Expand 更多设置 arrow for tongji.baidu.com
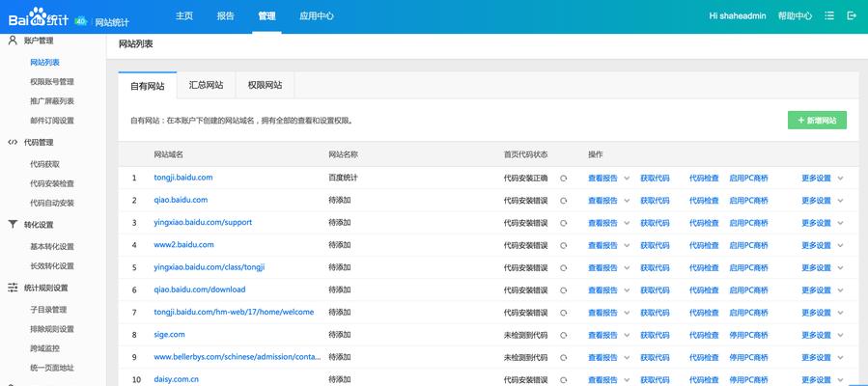 [x=840, y=179]
